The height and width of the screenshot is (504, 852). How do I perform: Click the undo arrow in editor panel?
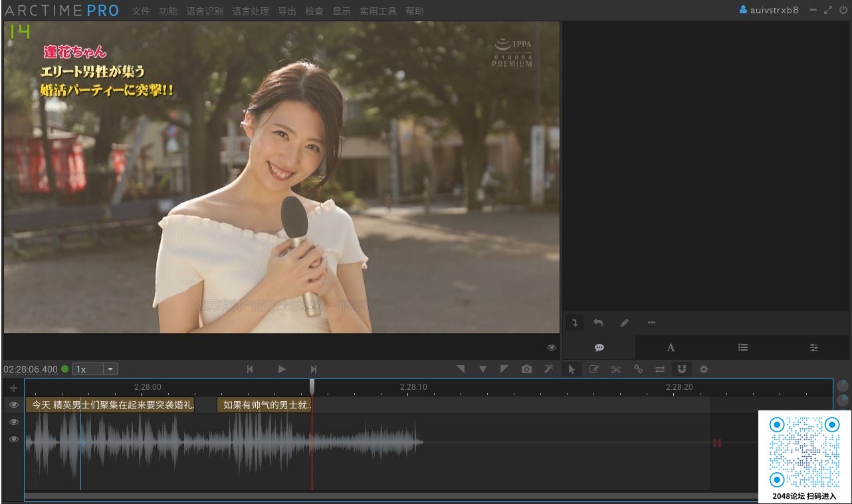(x=598, y=323)
